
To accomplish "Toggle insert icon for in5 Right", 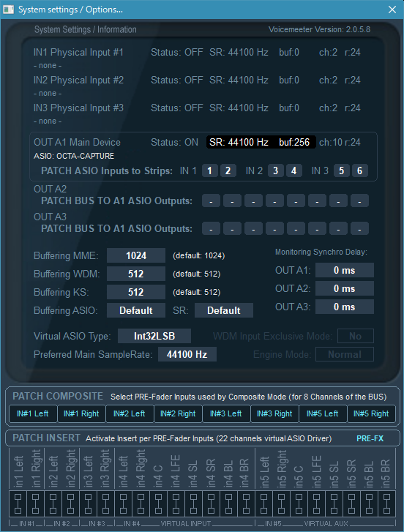I will click(281, 503).
